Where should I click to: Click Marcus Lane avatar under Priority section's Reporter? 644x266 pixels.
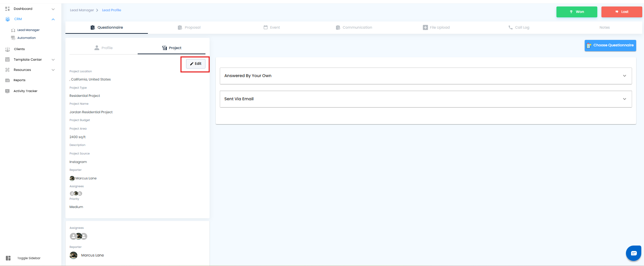coord(72,178)
